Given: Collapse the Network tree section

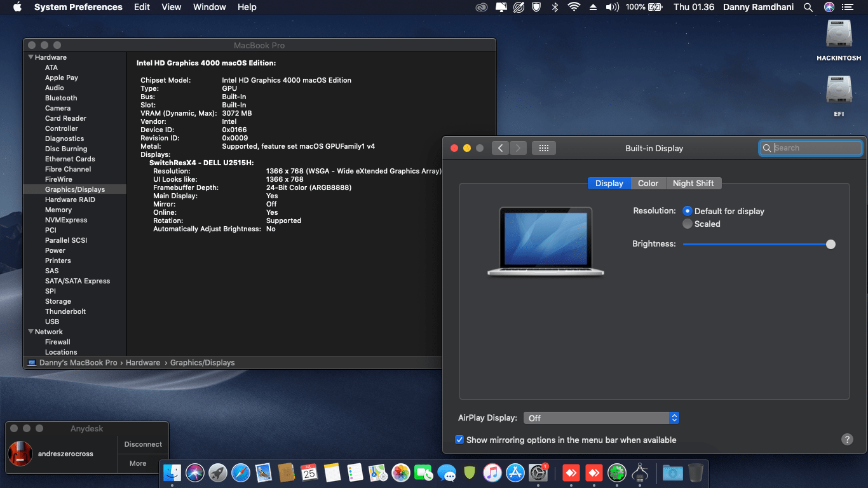Looking at the screenshot, I should [x=31, y=332].
